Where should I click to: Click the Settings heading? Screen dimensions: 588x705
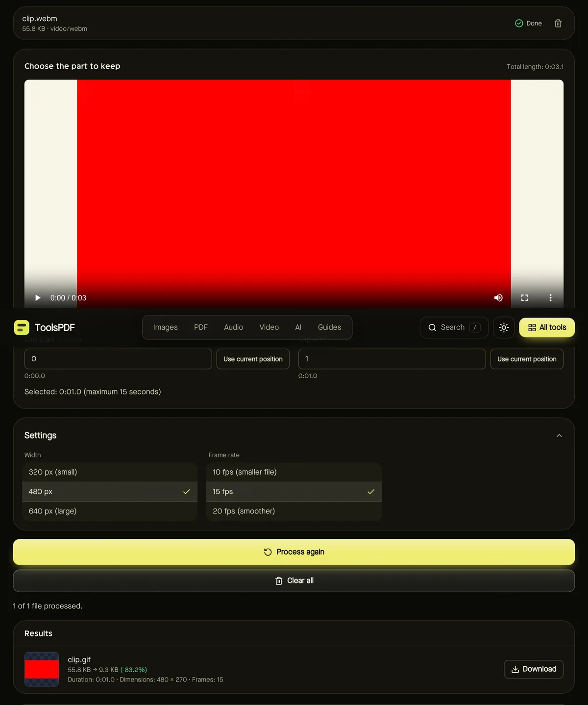40,436
